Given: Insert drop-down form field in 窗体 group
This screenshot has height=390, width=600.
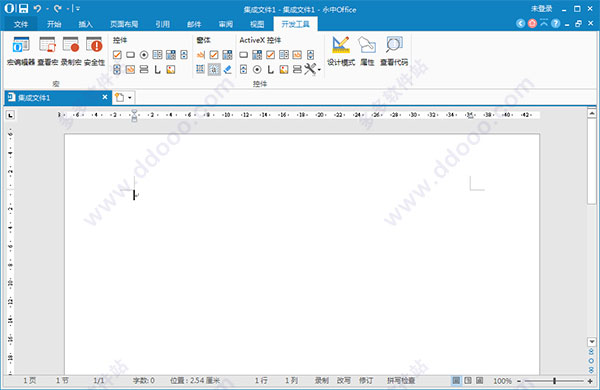Looking at the screenshot, I should click(x=227, y=55).
